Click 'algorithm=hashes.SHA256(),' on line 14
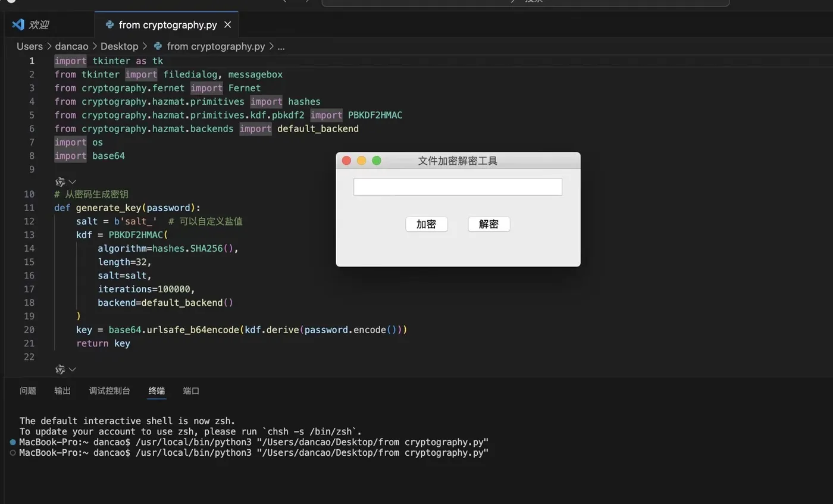This screenshot has height=504, width=833. click(168, 248)
